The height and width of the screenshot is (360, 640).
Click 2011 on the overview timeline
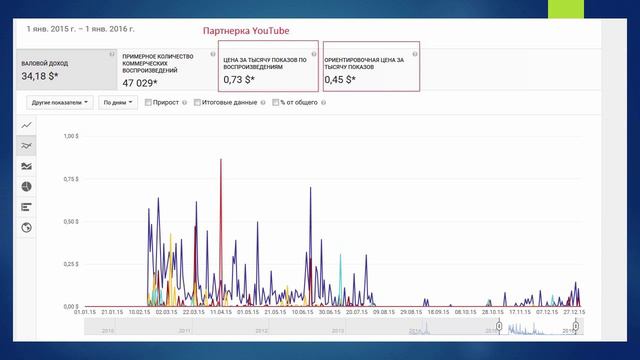[x=184, y=331]
